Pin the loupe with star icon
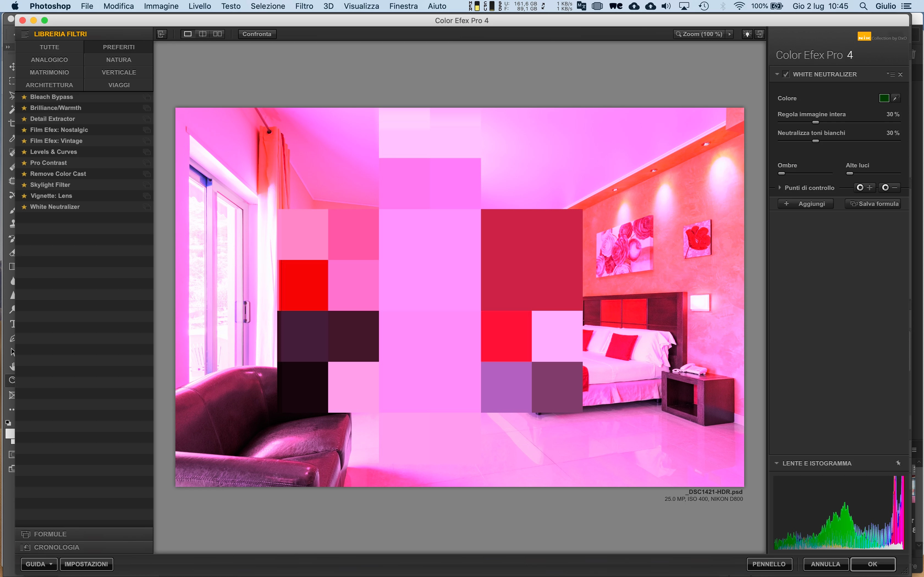This screenshot has width=924, height=577. 898,463
